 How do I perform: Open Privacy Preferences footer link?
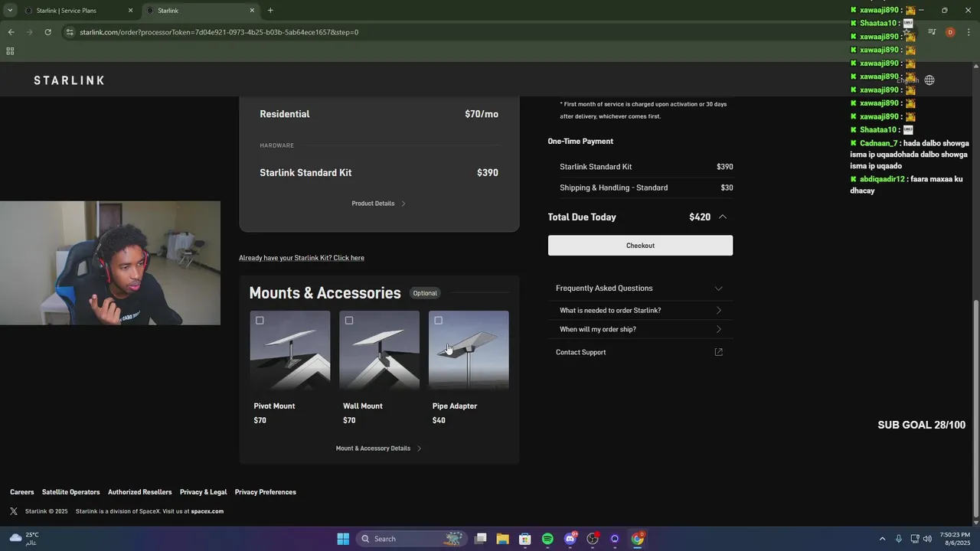pos(265,492)
